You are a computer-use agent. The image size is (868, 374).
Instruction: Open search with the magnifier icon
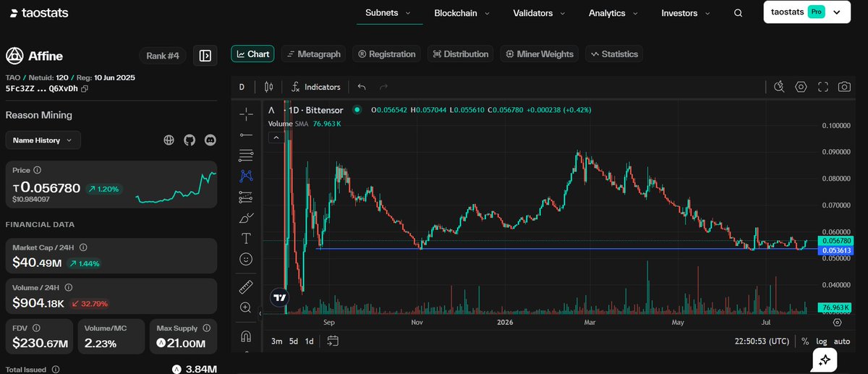[x=738, y=13]
